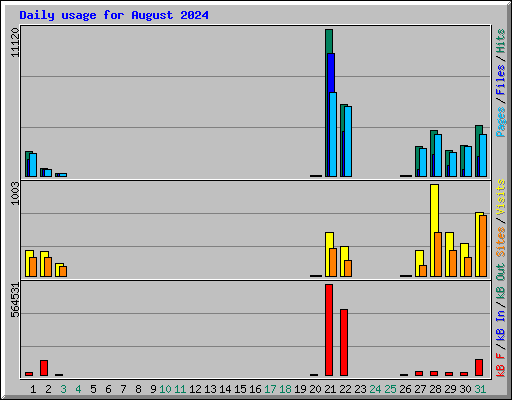The image size is (512, 400).
Task: Click the 'kB In' legend label
Action: click(500, 325)
